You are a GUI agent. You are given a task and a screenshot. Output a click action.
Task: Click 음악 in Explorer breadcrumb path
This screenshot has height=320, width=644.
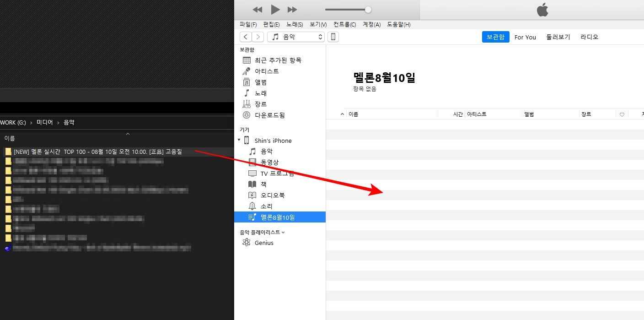point(69,122)
